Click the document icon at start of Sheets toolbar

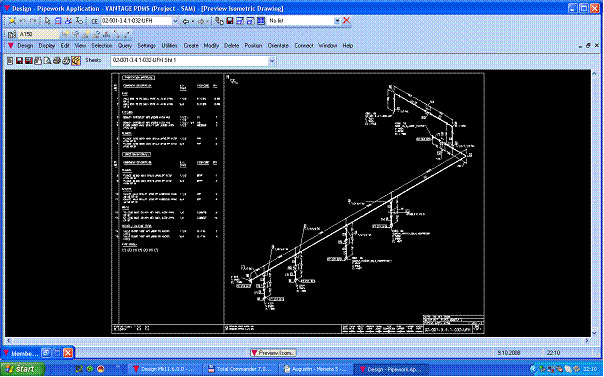pos(10,60)
